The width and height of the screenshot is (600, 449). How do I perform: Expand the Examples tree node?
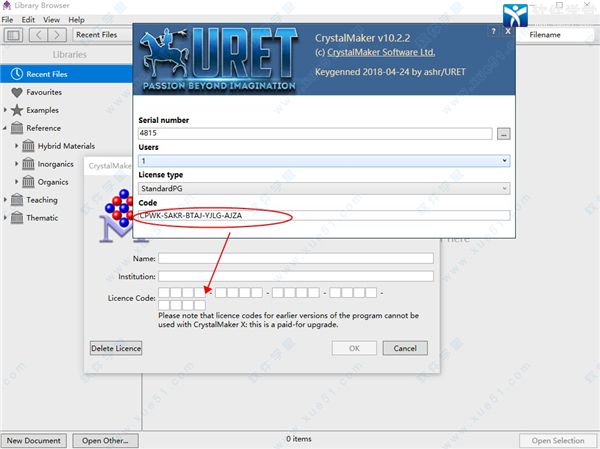click(5, 110)
